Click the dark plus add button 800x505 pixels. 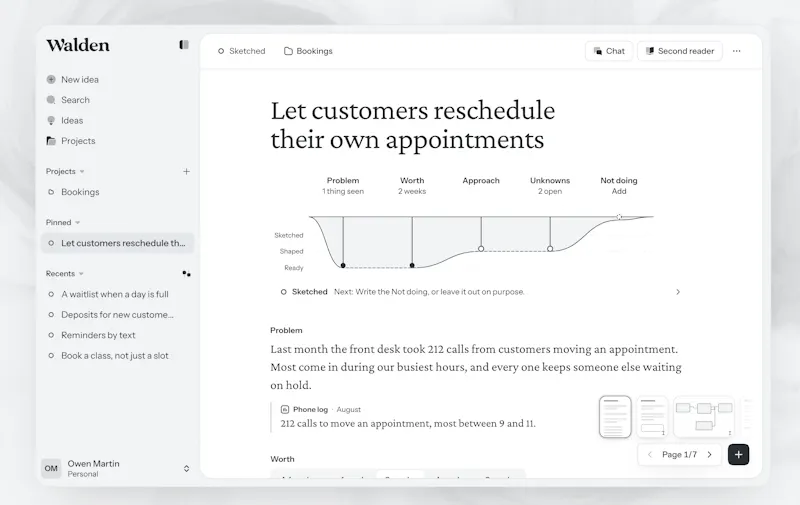coord(739,454)
